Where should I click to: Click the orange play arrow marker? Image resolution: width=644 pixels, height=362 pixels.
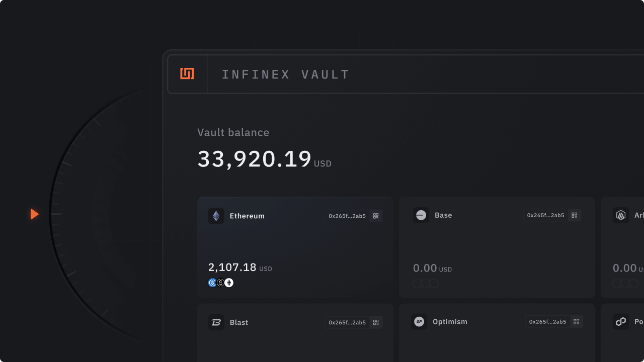(x=34, y=214)
